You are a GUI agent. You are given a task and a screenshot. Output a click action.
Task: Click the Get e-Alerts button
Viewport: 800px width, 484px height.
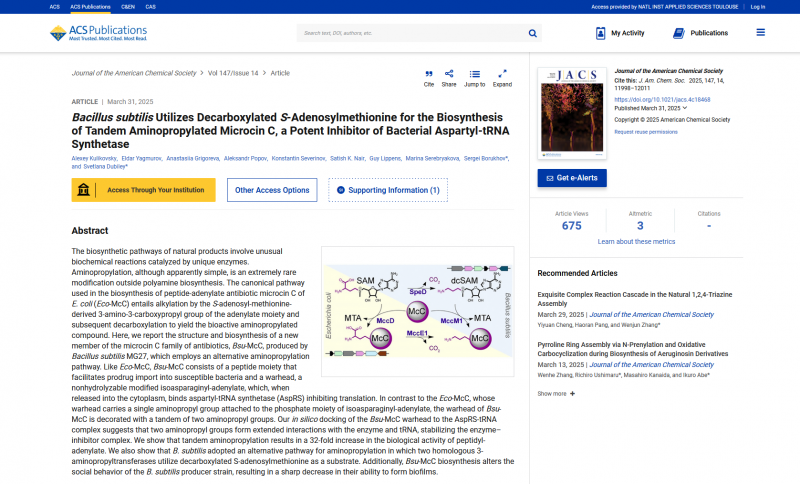click(571, 178)
